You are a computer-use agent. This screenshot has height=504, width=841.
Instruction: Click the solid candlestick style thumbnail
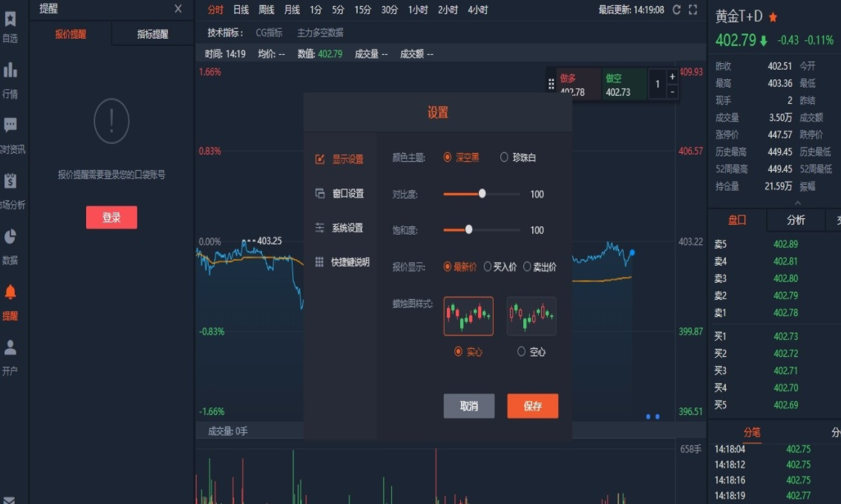468,316
